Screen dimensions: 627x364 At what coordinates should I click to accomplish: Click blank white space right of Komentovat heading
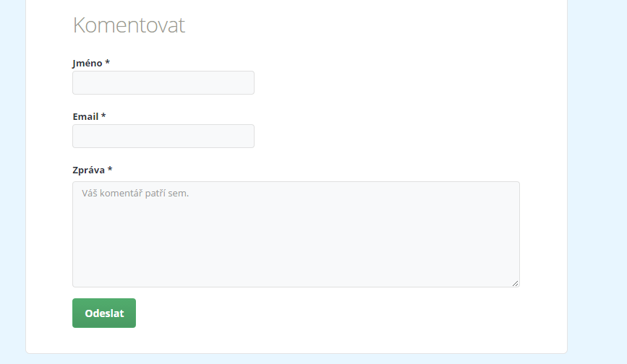360,25
